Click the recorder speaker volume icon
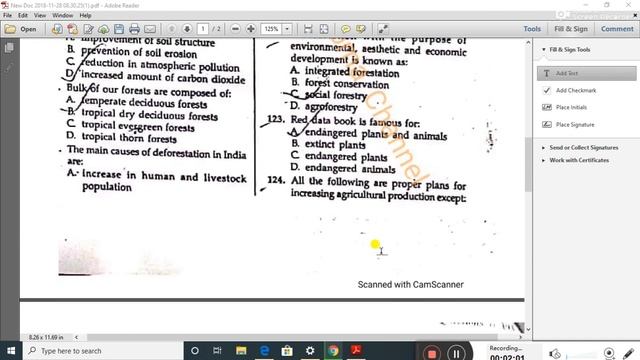 [x=555, y=354]
